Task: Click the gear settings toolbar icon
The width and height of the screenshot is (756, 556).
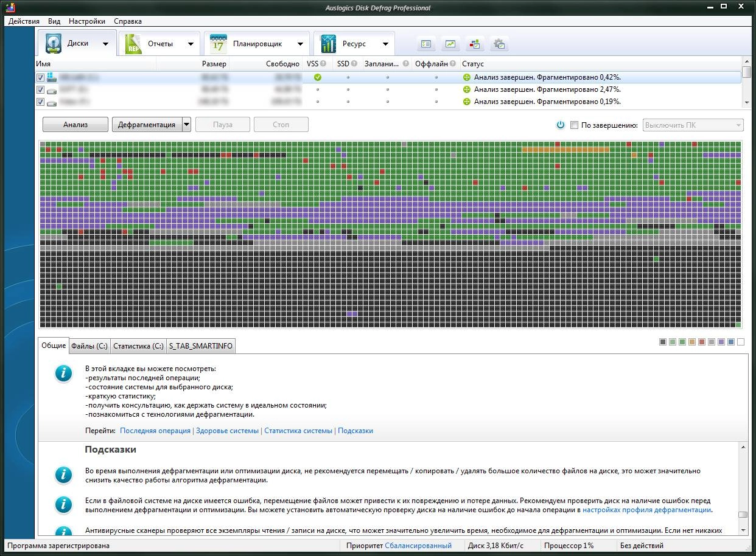Action: point(499,44)
